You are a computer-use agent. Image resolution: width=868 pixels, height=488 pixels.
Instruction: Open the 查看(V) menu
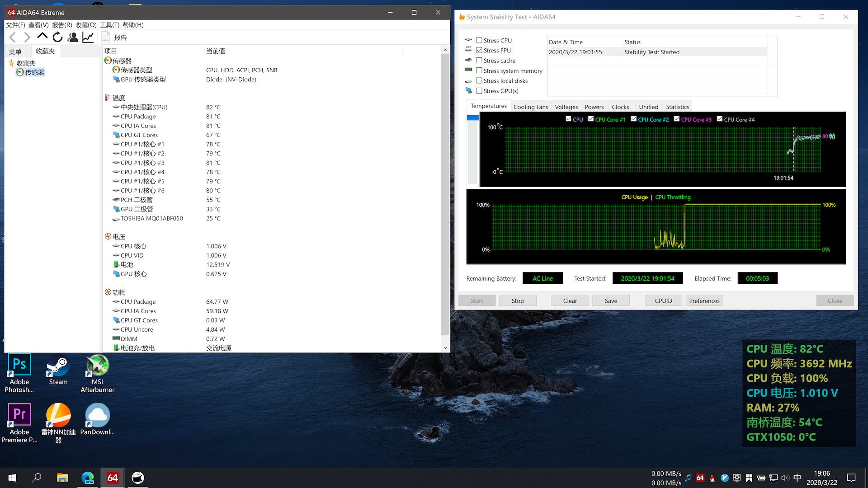point(38,25)
